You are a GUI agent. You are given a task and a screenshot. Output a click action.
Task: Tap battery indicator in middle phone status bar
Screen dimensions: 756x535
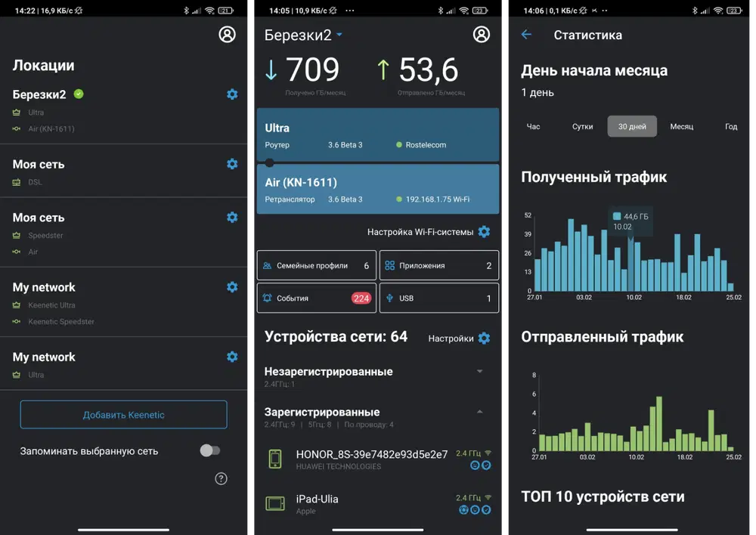[x=480, y=10]
